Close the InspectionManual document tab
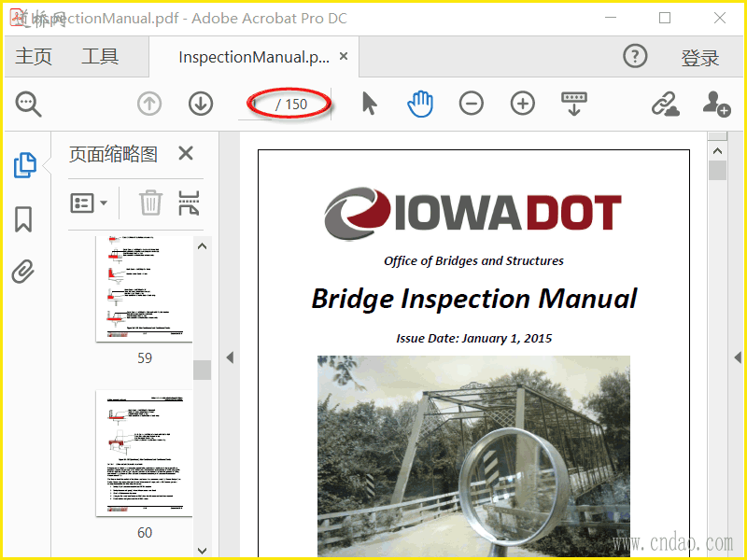The height and width of the screenshot is (560, 747). pos(344,56)
